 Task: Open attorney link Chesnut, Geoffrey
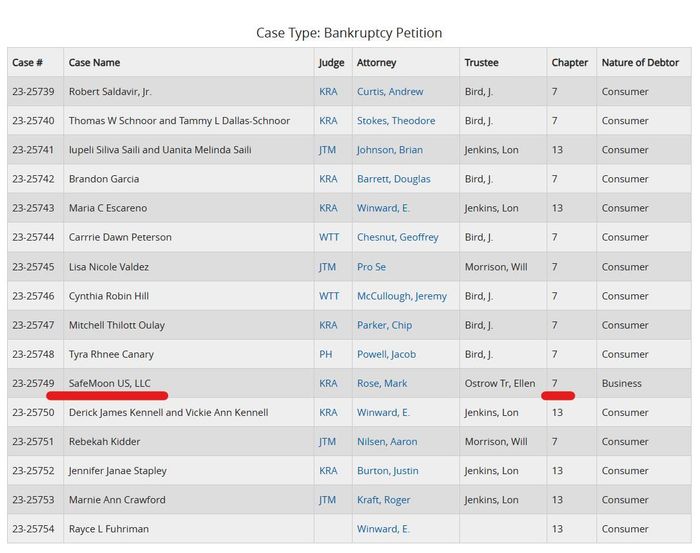tap(397, 237)
